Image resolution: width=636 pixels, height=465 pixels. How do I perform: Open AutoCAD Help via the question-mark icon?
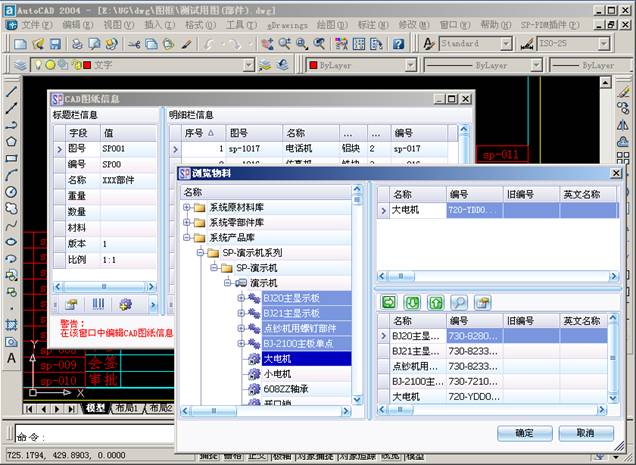pyautogui.click(x=398, y=44)
